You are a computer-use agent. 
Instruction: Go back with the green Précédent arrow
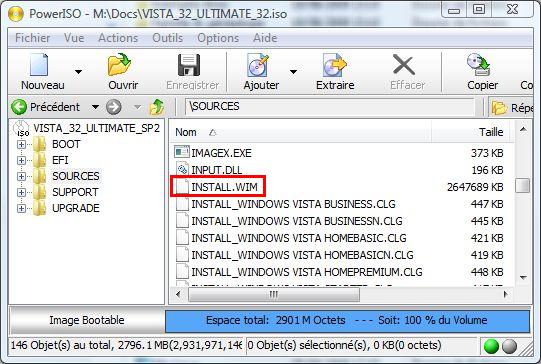point(19,107)
